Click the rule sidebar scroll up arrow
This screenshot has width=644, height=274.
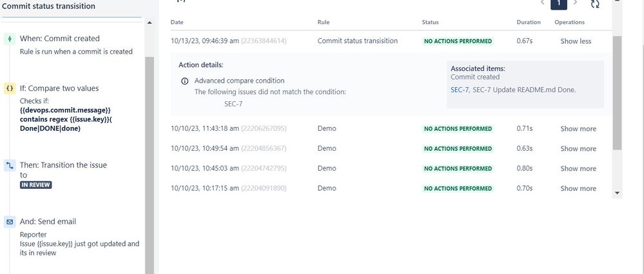tap(149, 23)
